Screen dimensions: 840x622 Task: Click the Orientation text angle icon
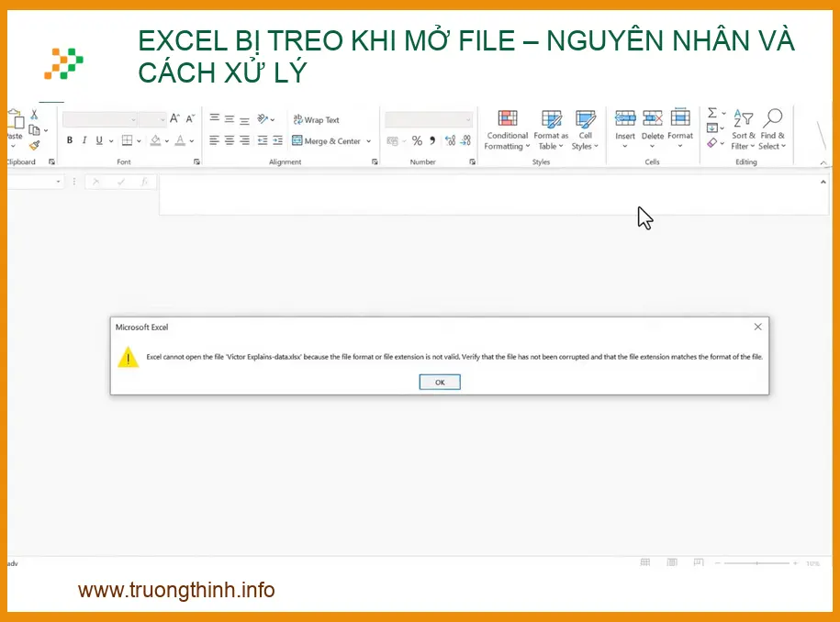pyautogui.click(x=263, y=119)
